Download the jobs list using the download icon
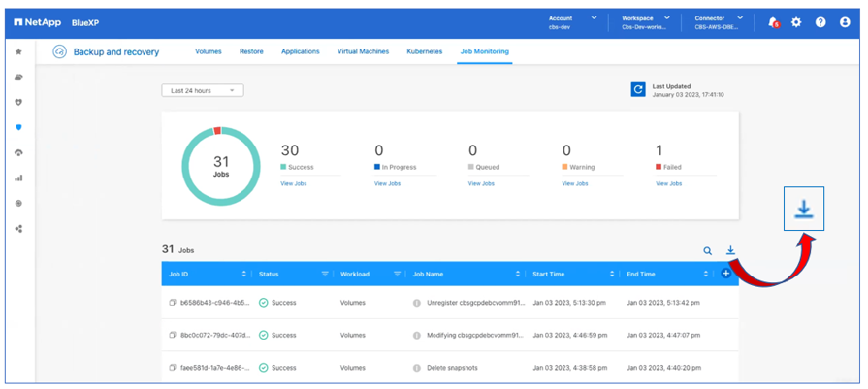 coord(731,251)
